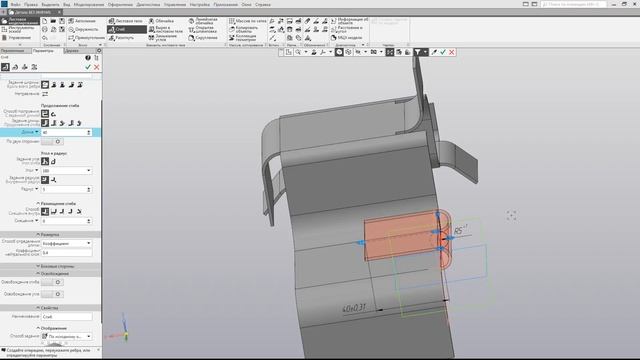The height and width of the screenshot is (360, 640).
Task: Open МЦХ модели mass properties
Action: 346,38
